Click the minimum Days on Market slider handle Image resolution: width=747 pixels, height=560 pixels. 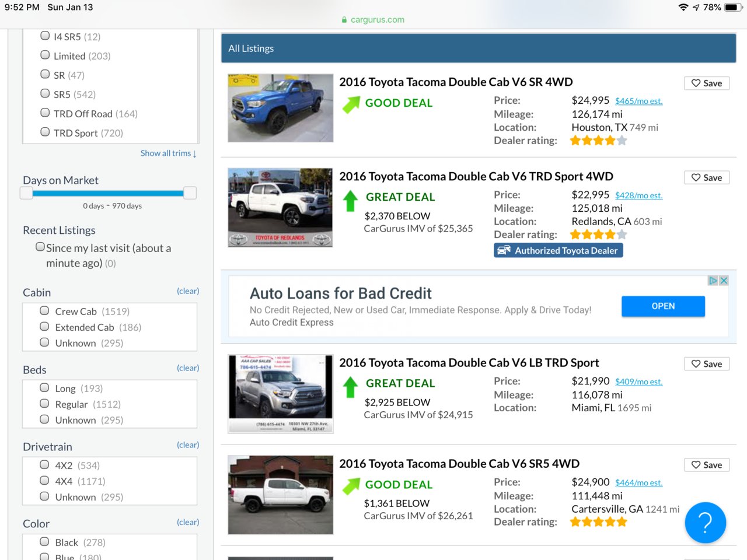[26, 193]
